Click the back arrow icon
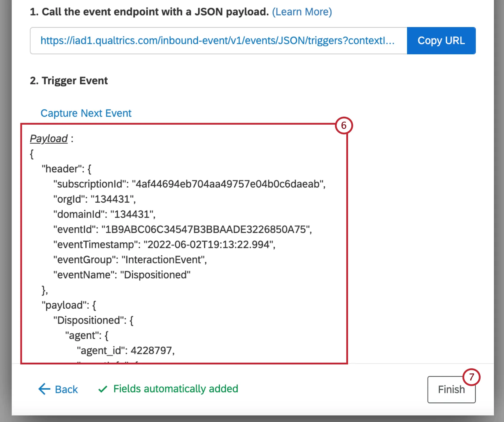The width and height of the screenshot is (504, 422). tap(44, 389)
